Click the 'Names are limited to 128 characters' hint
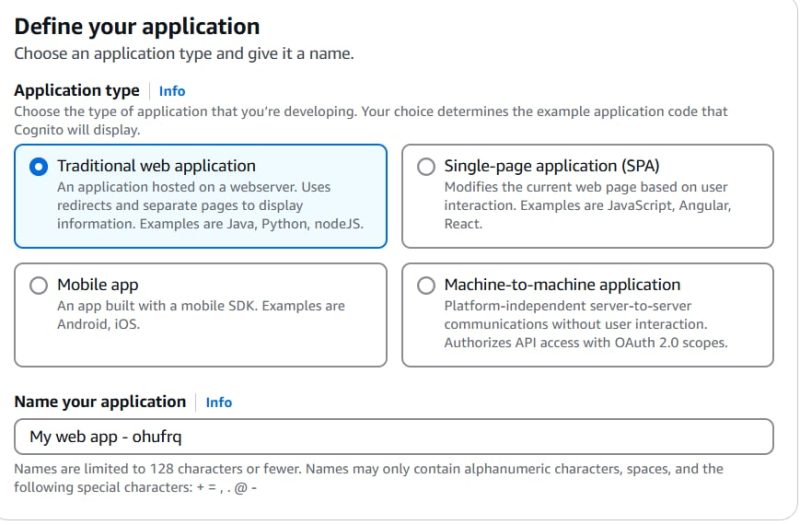 369,478
